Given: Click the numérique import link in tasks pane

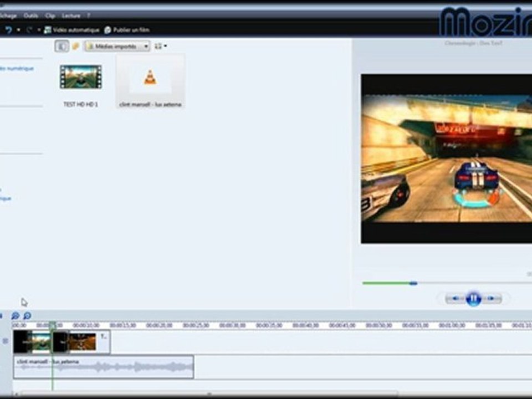Looking at the screenshot, I should coord(17,68).
